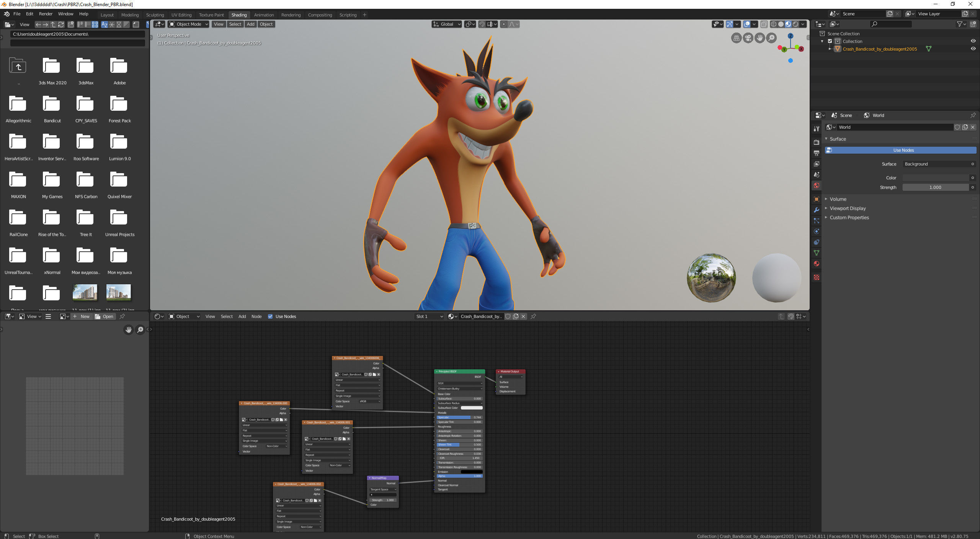Sort files by extension
The height and width of the screenshot is (539, 980).
pos(112,24)
